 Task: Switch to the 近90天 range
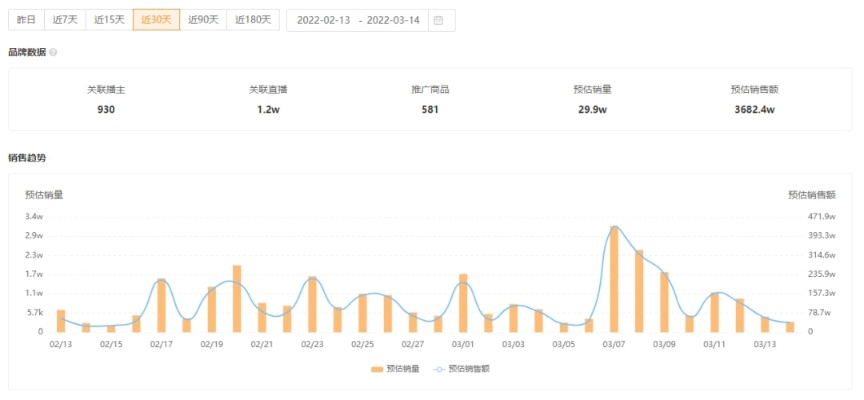click(x=203, y=20)
